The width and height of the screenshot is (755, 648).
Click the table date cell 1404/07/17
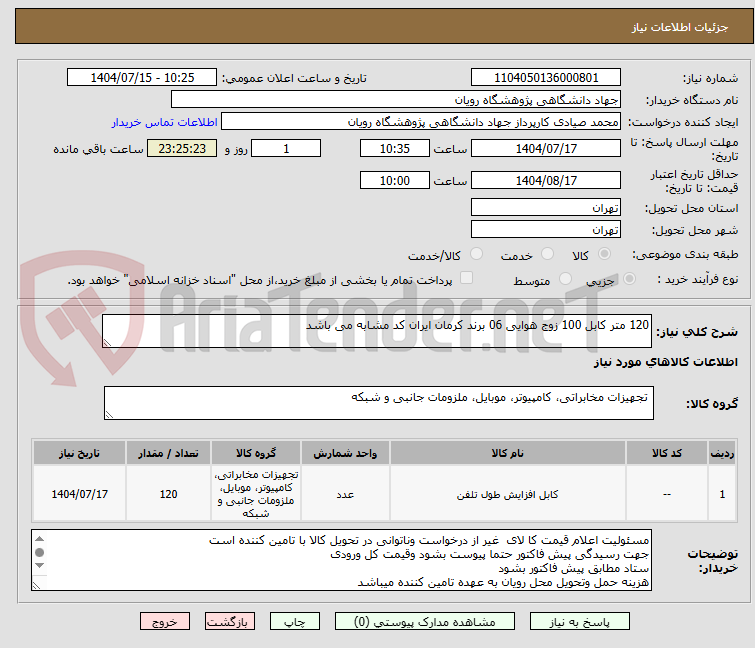click(79, 494)
